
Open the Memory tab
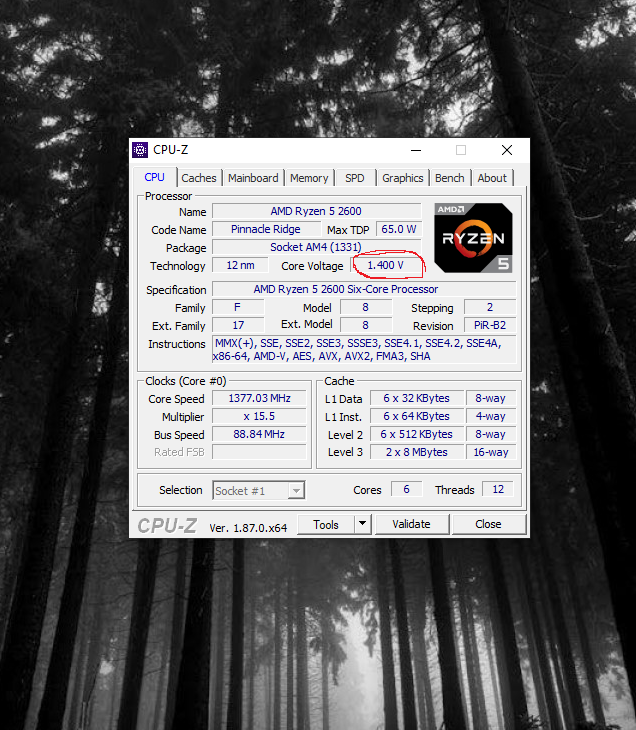click(309, 178)
